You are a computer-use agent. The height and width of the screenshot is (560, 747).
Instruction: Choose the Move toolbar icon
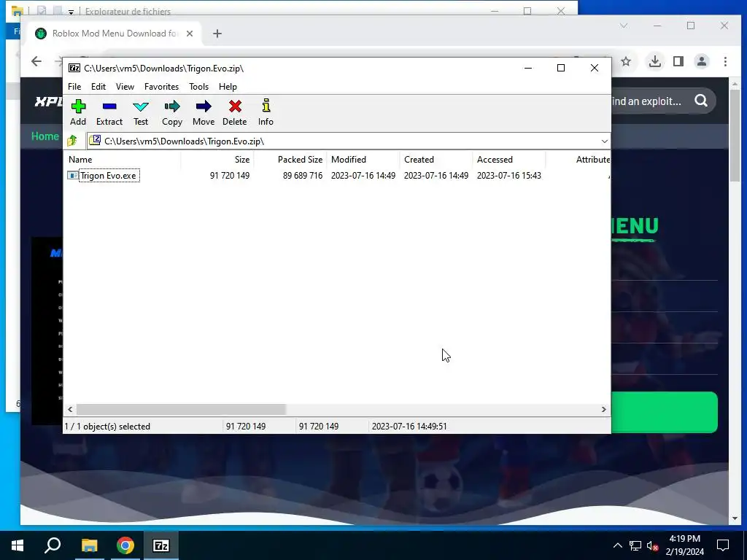[x=204, y=112]
